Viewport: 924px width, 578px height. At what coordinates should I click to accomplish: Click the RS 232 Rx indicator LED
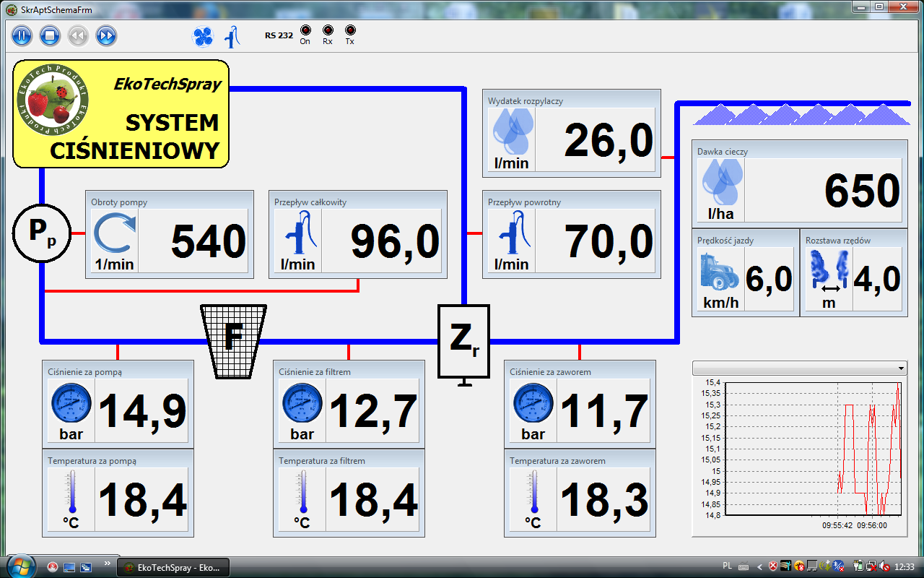[x=328, y=30]
